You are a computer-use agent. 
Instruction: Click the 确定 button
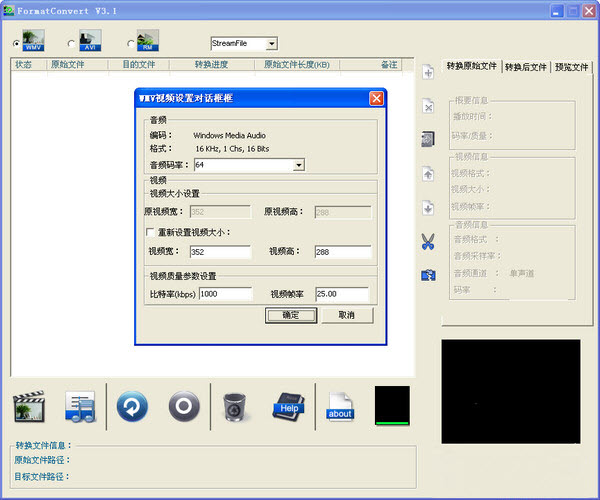(291, 315)
